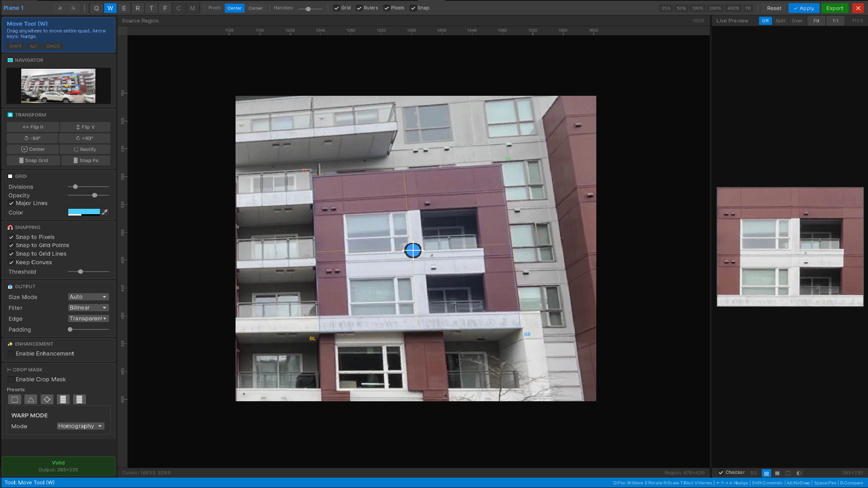Apply the diamond crop mask preset
The height and width of the screenshot is (488, 868).
pyautogui.click(x=47, y=399)
